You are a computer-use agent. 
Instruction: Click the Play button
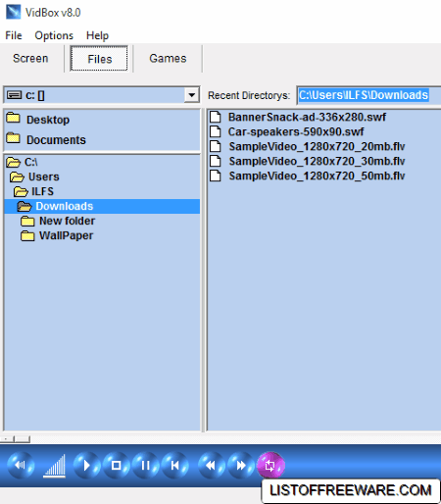(86, 465)
